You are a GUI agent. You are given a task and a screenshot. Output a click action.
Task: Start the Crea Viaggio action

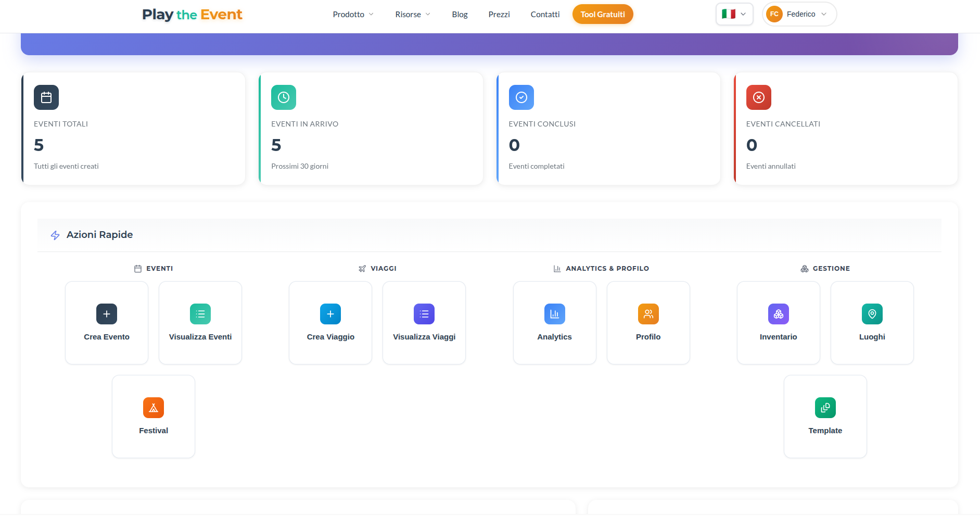tap(330, 323)
